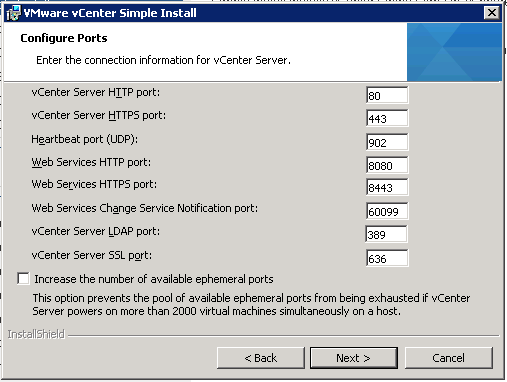Click the Web Services HTTPS port label
Screen dimensions: 507x382
[x=94, y=184]
